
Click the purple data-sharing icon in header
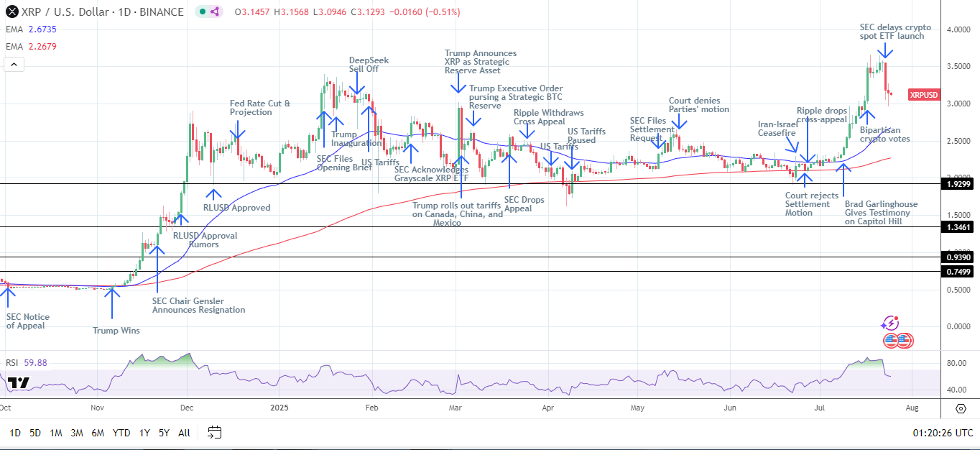(x=217, y=12)
